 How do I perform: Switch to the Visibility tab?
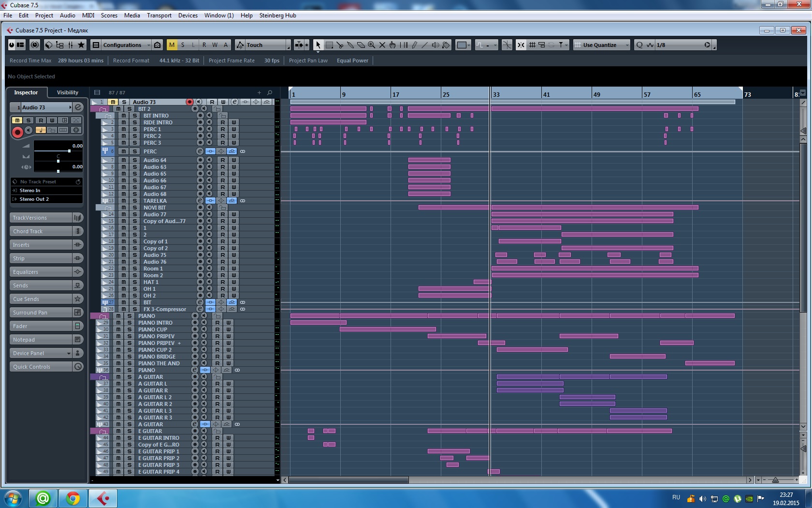pos(68,92)
